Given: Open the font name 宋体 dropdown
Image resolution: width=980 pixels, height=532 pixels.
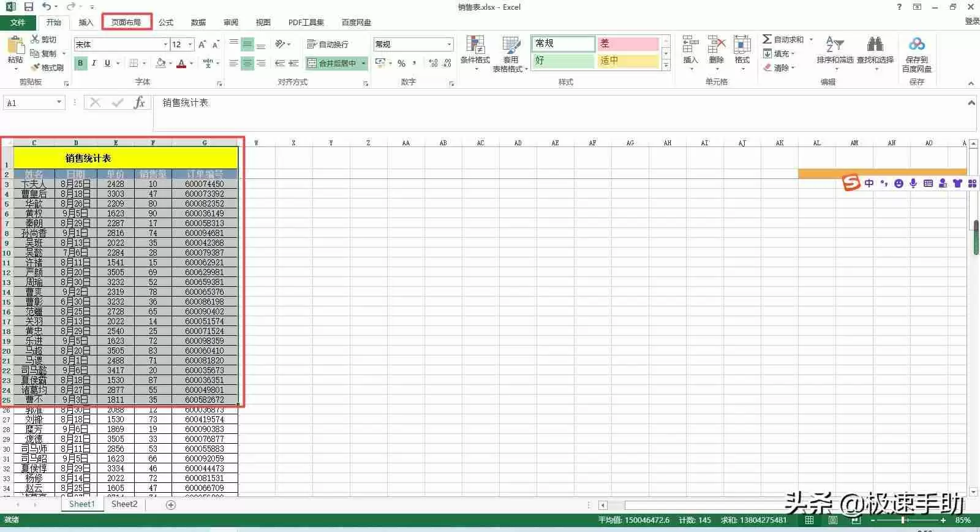Looking at the screenshot, I should coord(165,44).
